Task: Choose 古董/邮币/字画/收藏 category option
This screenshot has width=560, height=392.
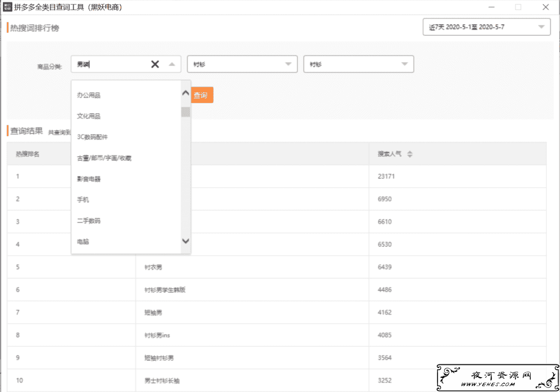Action: tap(104, 158)
